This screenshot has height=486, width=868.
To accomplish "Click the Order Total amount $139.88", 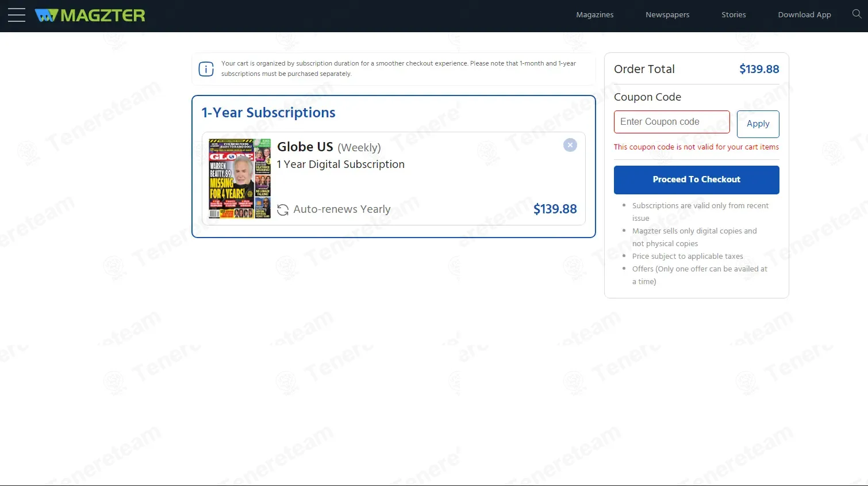I will point(759,69).
